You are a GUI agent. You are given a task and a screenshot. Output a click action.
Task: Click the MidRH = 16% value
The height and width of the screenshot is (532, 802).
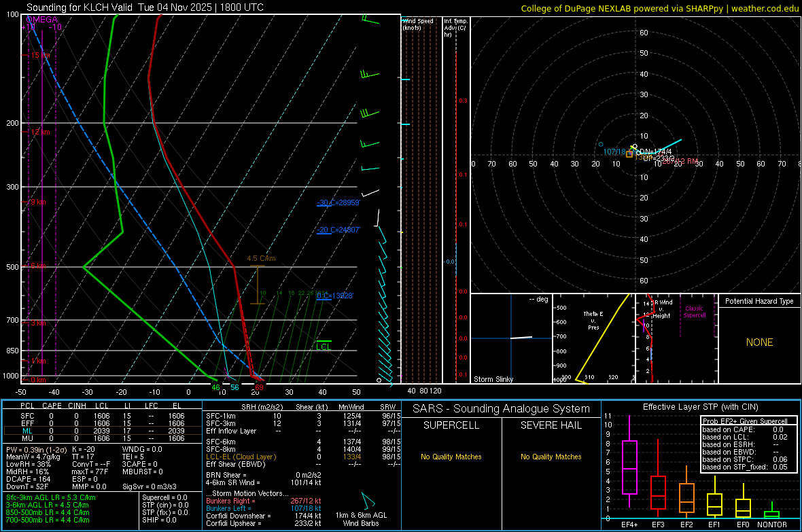pos(28,472)
